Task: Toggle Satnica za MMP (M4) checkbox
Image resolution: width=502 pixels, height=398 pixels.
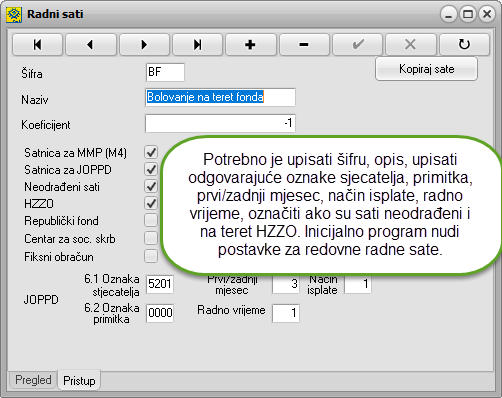Action: coord(151,152)
